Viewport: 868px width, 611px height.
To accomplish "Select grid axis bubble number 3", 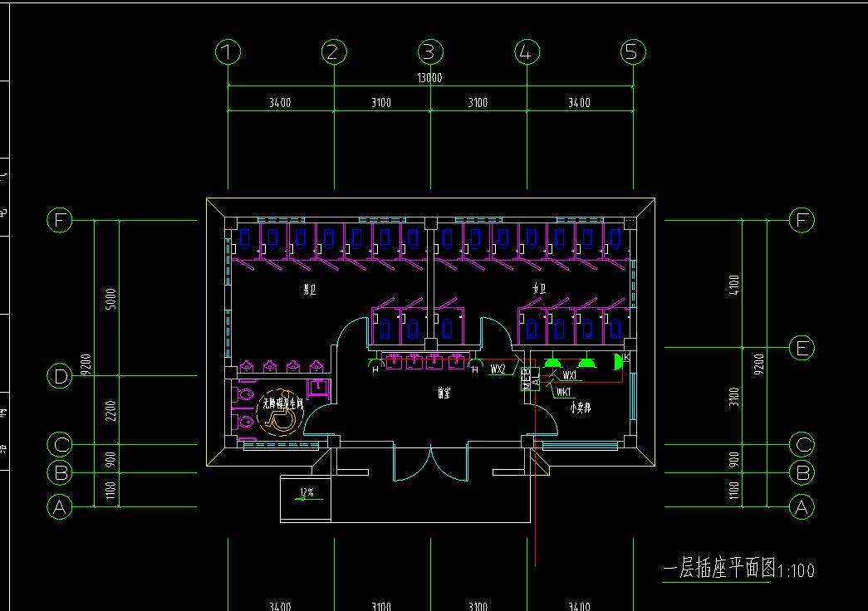I will [429, 52].
